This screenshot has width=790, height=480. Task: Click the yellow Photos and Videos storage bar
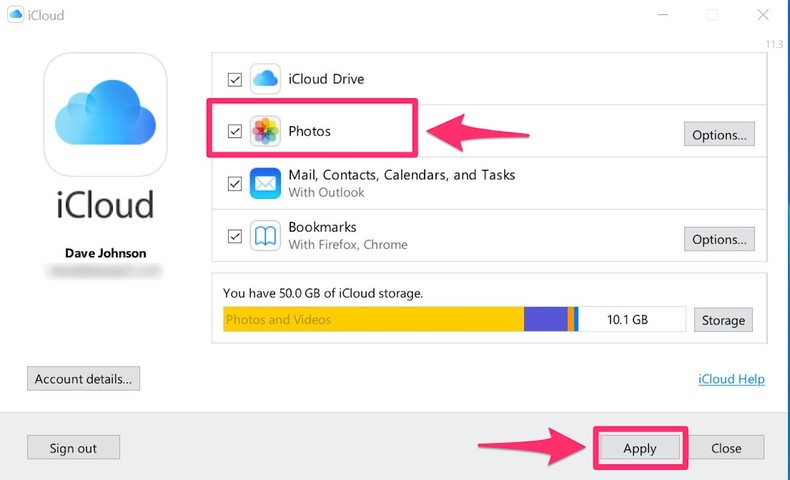point(374,320)
